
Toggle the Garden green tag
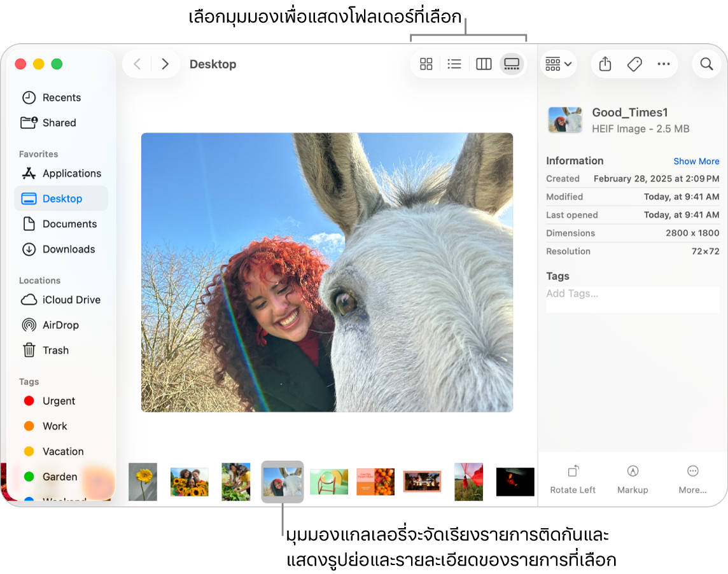[x=59, y=477]
